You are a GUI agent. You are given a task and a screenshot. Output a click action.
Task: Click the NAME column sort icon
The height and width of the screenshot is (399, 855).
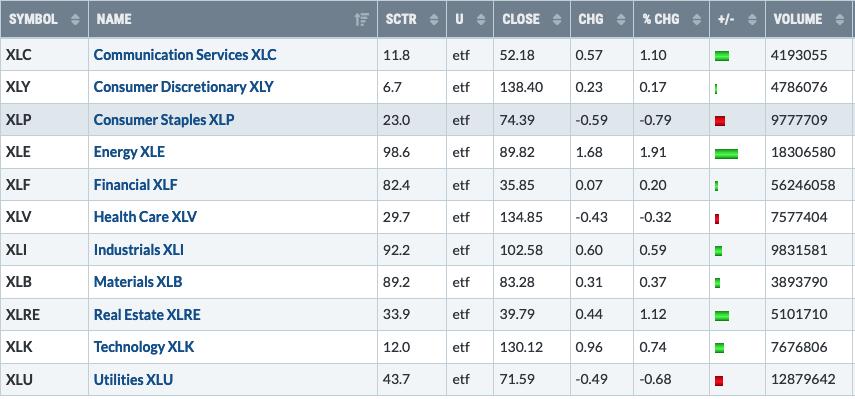(x=362, y=20)
